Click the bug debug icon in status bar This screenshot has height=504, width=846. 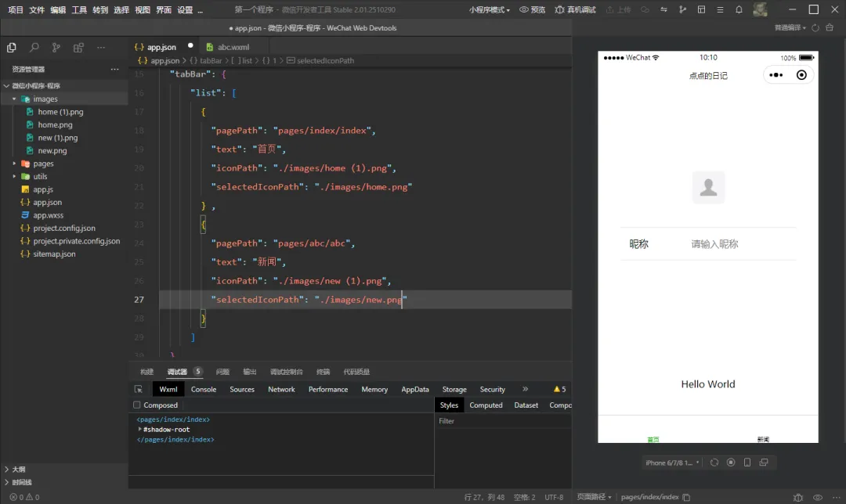pyautogui.click(x=798, y=497)
